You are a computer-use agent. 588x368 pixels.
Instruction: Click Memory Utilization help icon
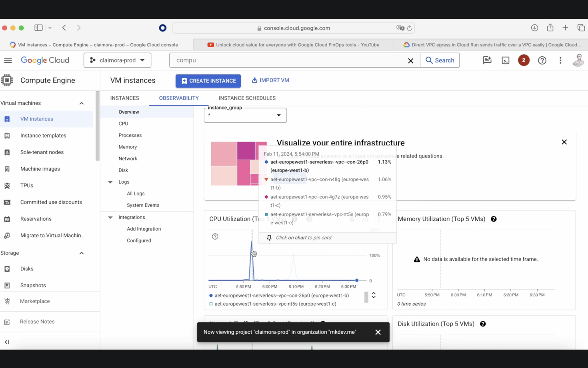(x=494, y=219)
